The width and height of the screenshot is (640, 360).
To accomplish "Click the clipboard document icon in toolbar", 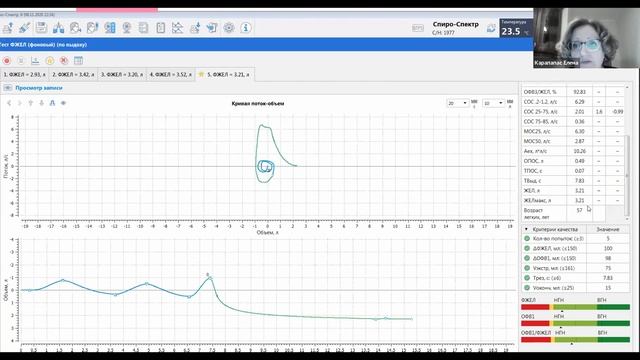I will tap(161, 28).
